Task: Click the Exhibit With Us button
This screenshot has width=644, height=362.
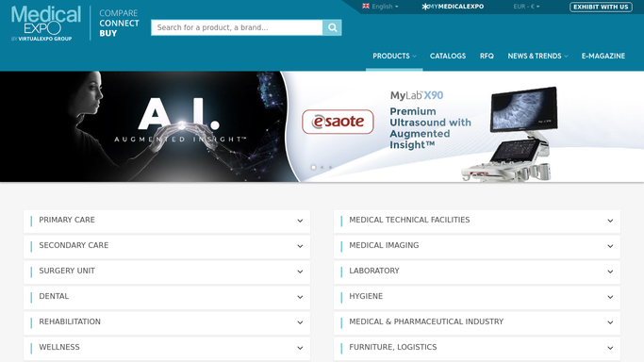Action: (601, 7)
